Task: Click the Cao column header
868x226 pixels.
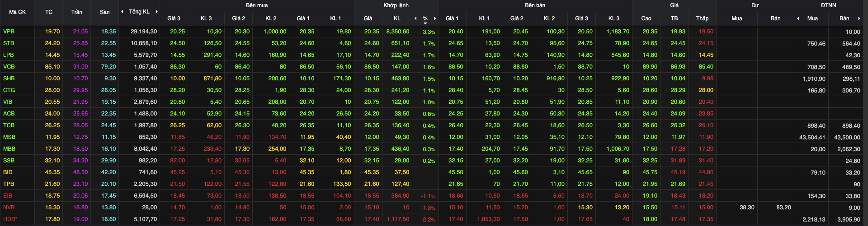Action: [x=646, y=18]
